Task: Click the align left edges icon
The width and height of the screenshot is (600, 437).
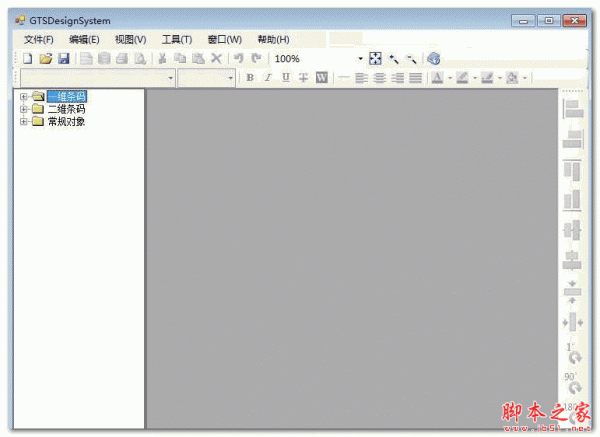Action: [x=573, y=109]
